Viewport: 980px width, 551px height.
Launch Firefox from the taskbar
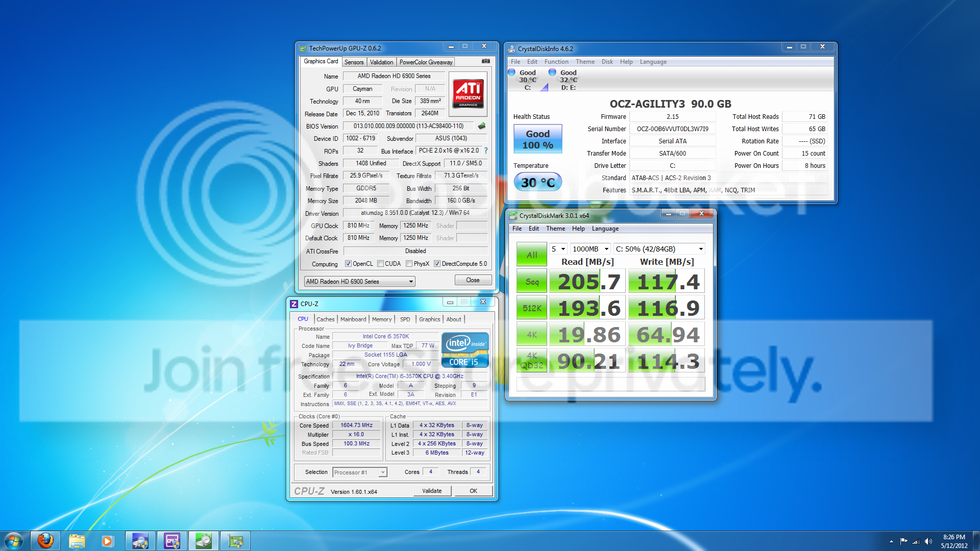pyautogui.click(x=45, y=541)
